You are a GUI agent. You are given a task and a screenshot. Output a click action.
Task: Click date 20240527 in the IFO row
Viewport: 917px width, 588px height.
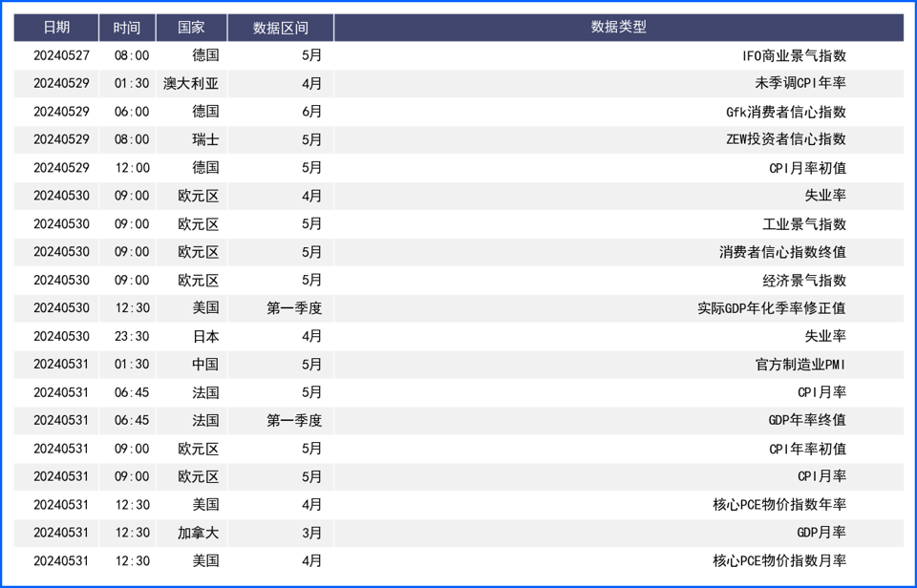click(61, 55)
